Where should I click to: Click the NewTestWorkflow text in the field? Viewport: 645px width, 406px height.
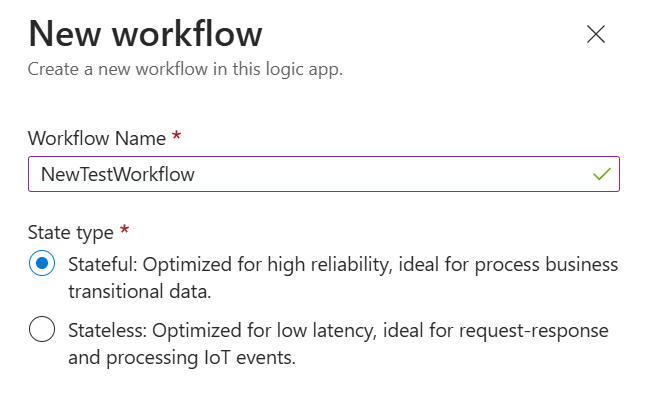117,174
